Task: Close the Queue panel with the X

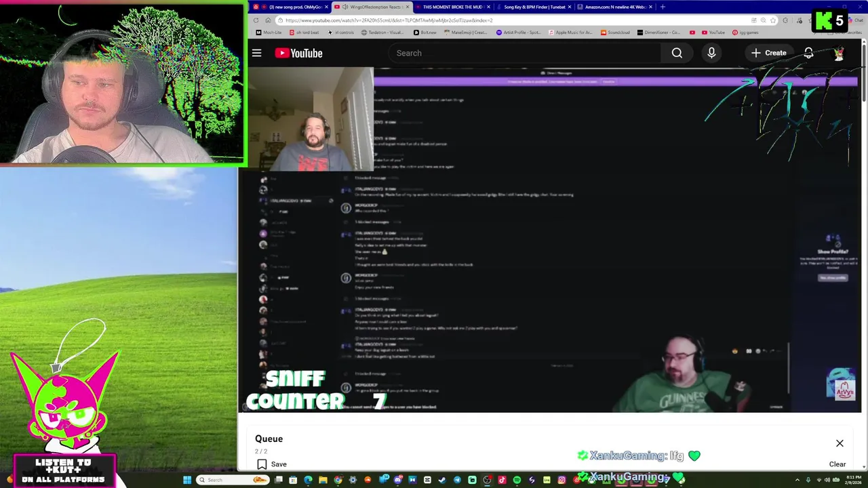Action: 840,443
